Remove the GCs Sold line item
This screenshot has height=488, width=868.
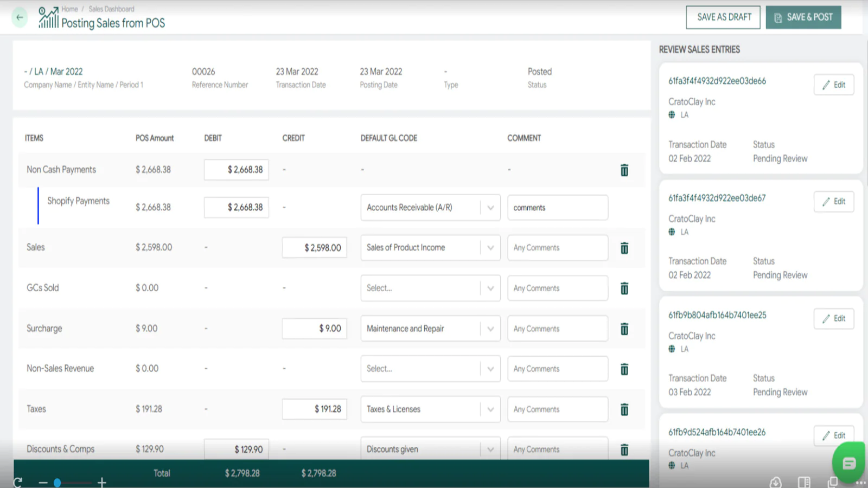pyautogui.click(x=624, y=288)
